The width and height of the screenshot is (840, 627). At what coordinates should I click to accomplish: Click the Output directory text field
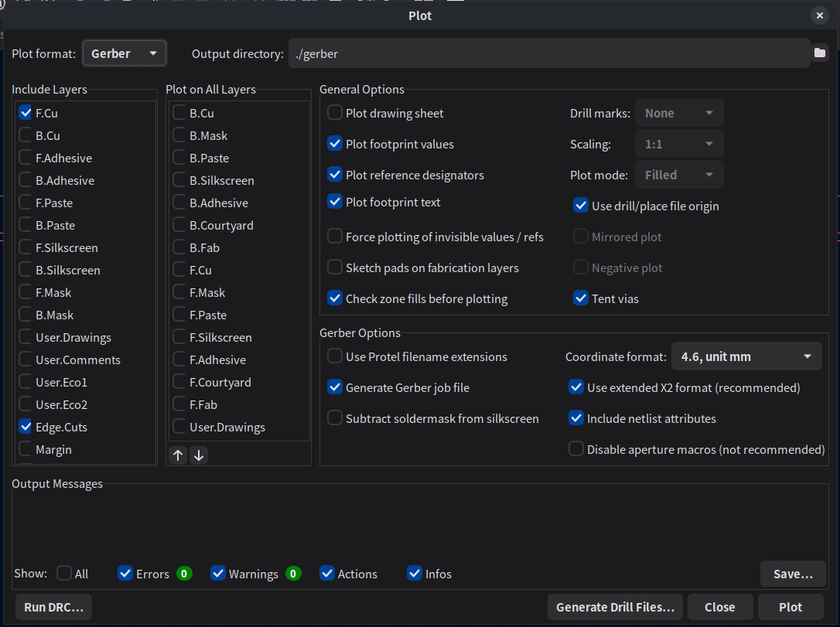[548, 53]
